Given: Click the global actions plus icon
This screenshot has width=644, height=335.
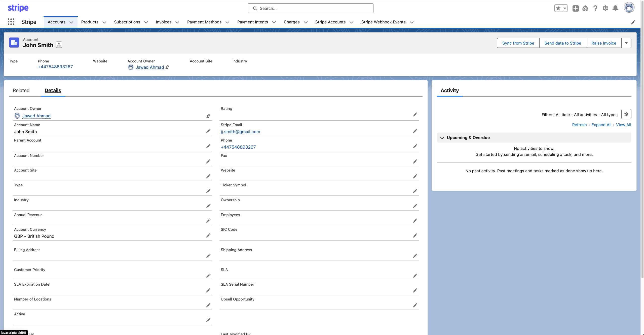Looking at the screenshot, I should (575, 8).
